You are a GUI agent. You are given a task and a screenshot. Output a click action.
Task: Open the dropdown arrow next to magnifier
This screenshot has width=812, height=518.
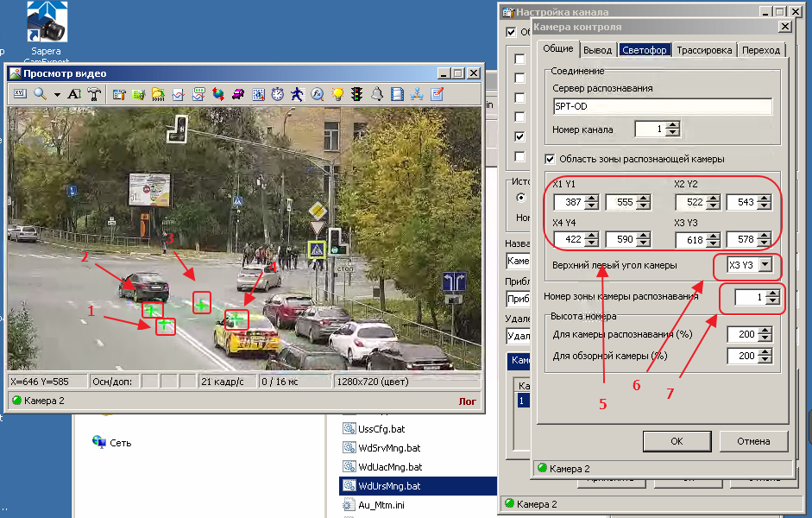[x=57, y=94]
